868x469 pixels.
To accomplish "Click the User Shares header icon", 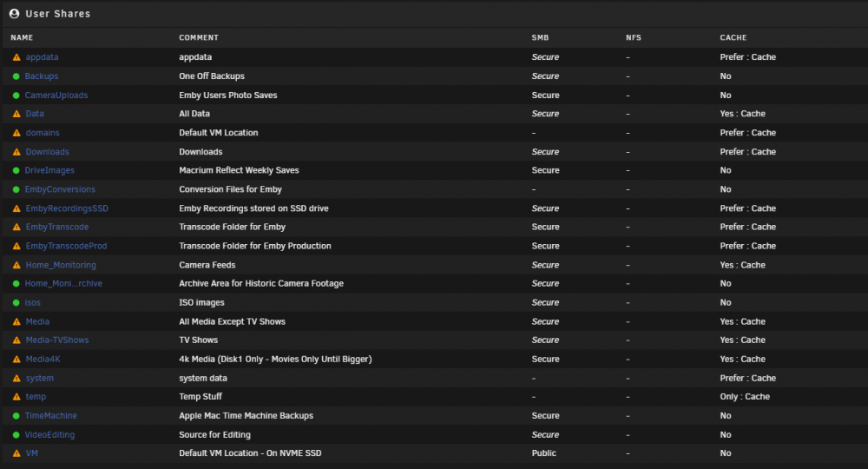I will tap(15, 13).
